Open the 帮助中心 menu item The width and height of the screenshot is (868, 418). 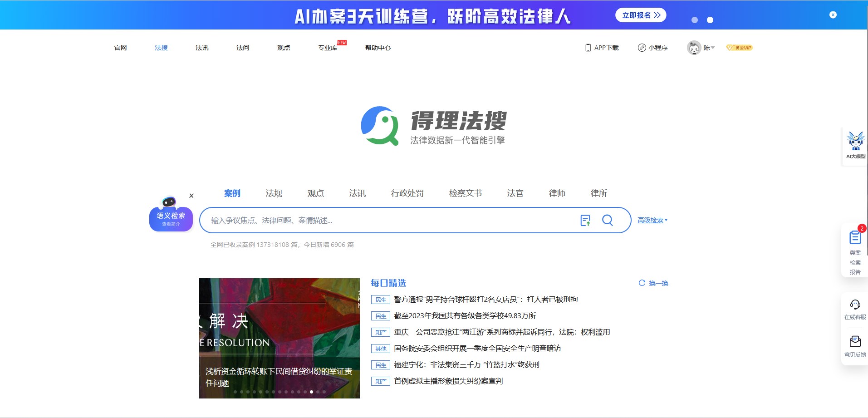click(378, 47)
